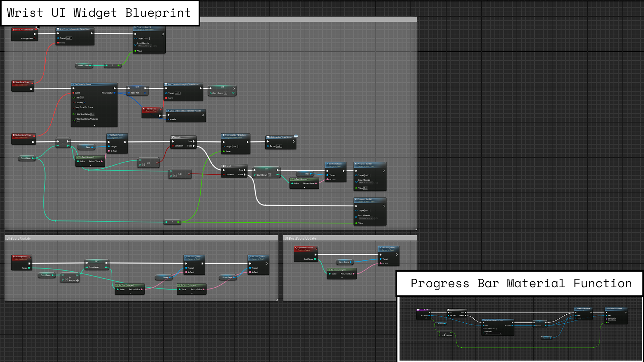Click the UpdateBestScore custom event icon
This screenshot has width=644, height=362.
click(x=296, y=248)
